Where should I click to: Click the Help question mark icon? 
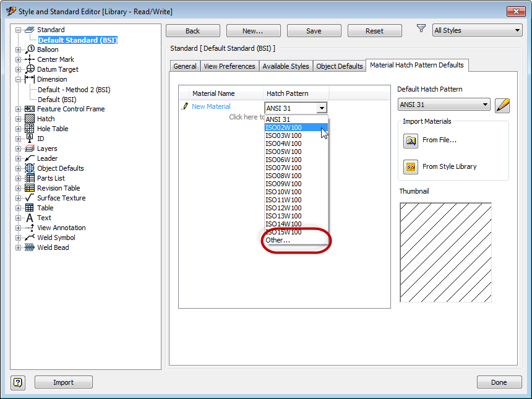18,382
